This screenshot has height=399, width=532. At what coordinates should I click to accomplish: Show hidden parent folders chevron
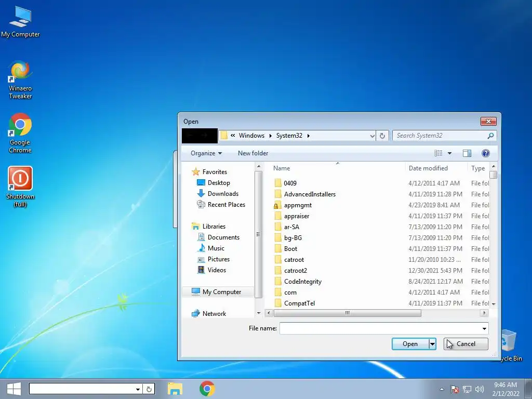pyautogui.click(x=233, y=136)
